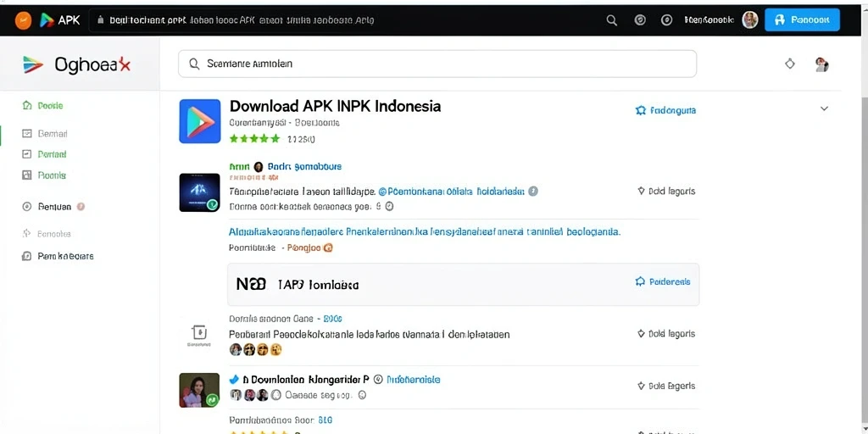
Task: Open the woman's photo thumbnail
Action: click(x=199, y=390)
